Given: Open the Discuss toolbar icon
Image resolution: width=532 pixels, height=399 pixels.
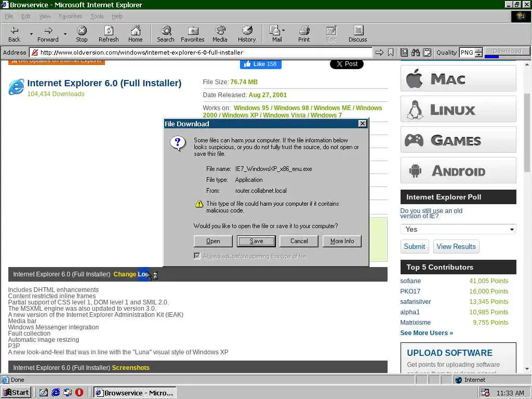Looking at the screenshot, I should pyautogui.click(x=357, y=34).
